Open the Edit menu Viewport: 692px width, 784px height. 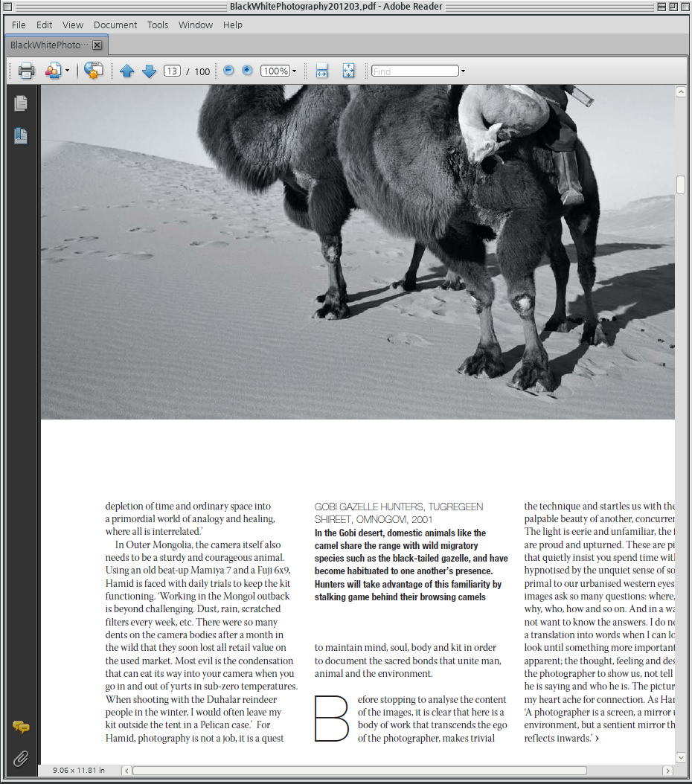coord(44,25)
